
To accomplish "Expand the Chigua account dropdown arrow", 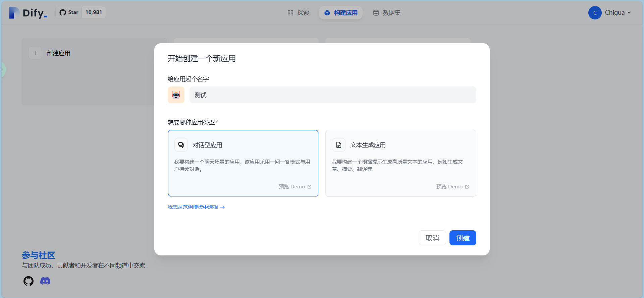I will coord(629,13).
